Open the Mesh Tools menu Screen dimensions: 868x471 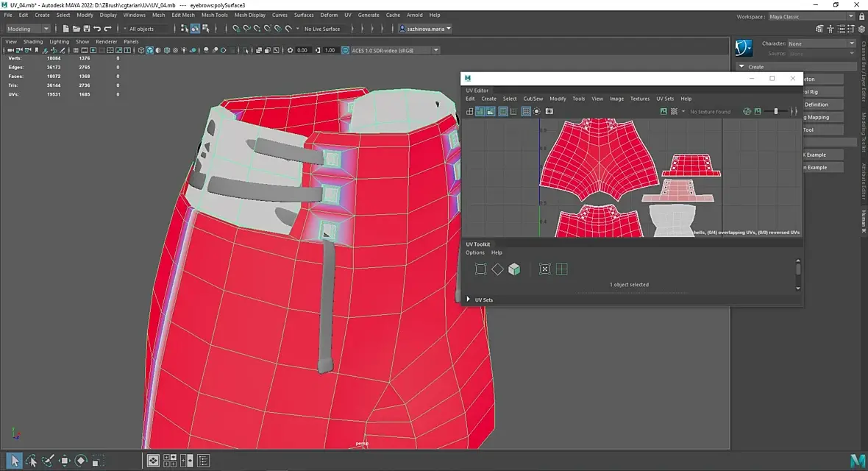[x=214, y=15]
